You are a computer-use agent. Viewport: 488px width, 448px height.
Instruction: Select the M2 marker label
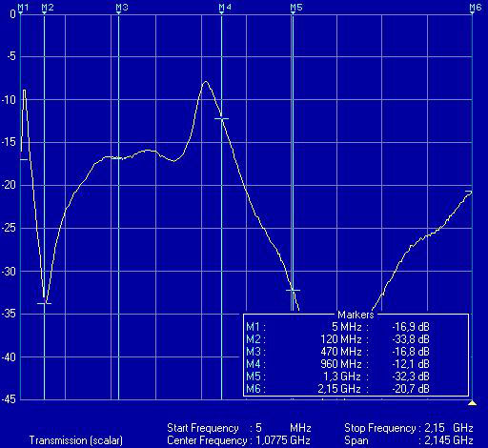tap(48, 7)
